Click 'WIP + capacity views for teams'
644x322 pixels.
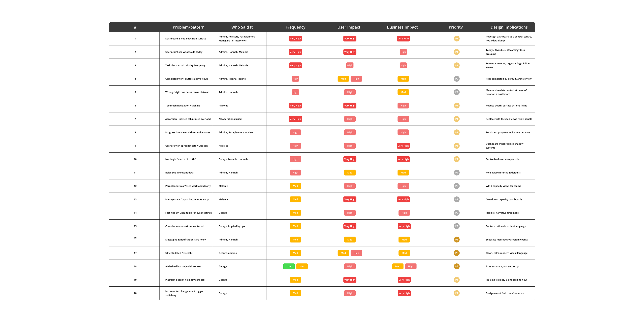(503, 186)
